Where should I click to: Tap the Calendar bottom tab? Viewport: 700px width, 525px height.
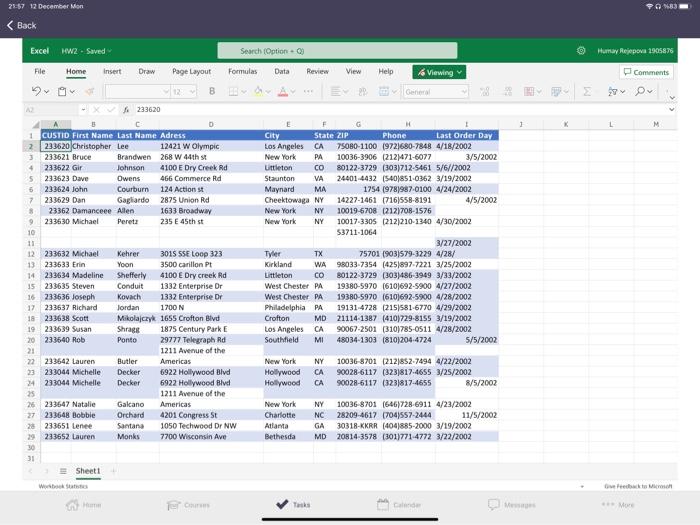pos(399,505)
